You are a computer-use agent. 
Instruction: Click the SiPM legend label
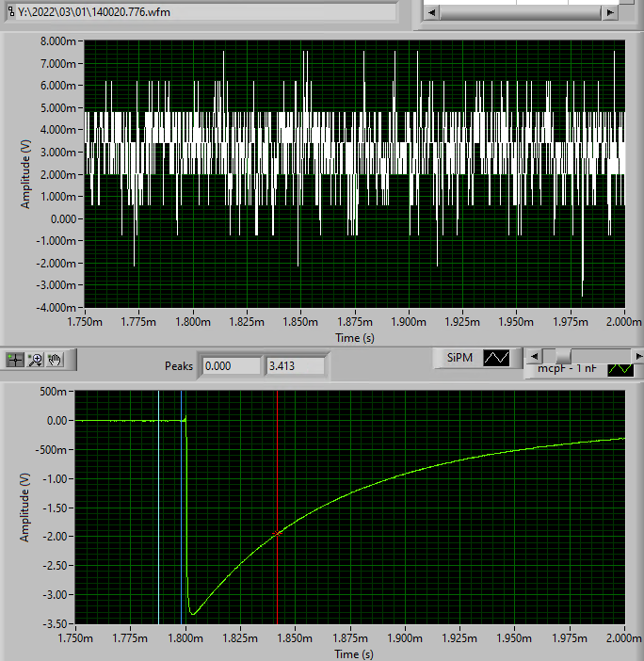coord(459,358)
